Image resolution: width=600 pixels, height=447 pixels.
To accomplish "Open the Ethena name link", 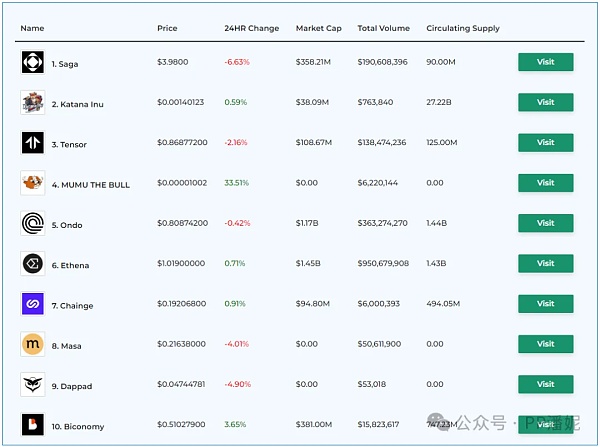I will 70,265.
